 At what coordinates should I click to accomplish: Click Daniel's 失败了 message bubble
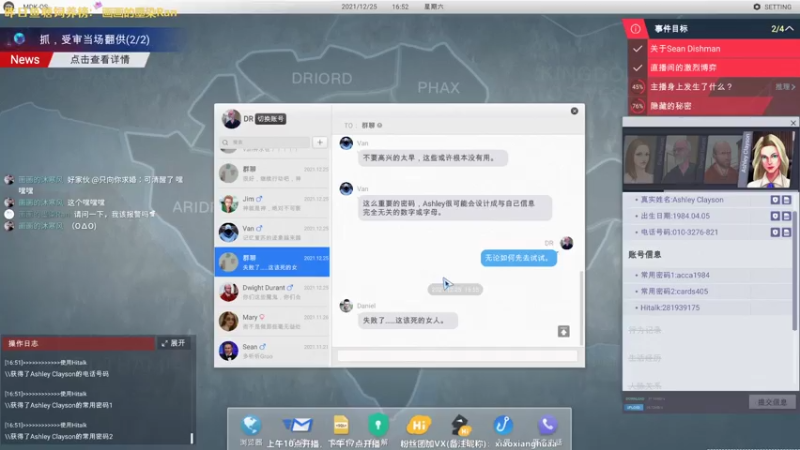pyautogui.click(x=407, y=321)
